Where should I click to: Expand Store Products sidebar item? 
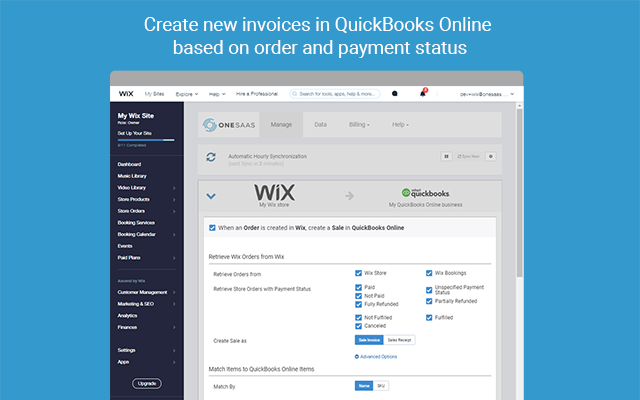point(174,200)
